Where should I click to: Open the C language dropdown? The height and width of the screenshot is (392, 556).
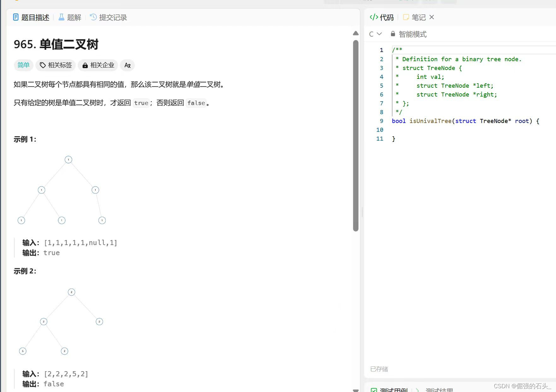(x=376, y=34)
